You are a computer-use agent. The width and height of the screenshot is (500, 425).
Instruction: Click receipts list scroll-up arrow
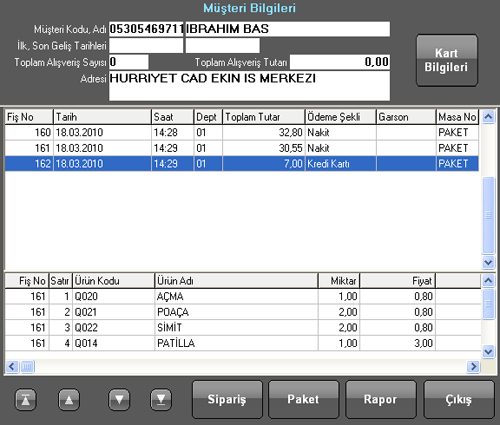click(x=488, y=117)
